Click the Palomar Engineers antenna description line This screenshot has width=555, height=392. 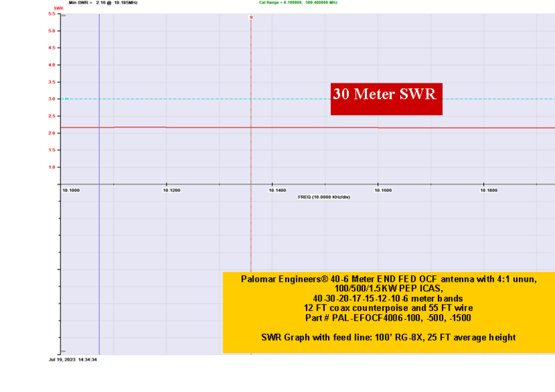(388, 279)
